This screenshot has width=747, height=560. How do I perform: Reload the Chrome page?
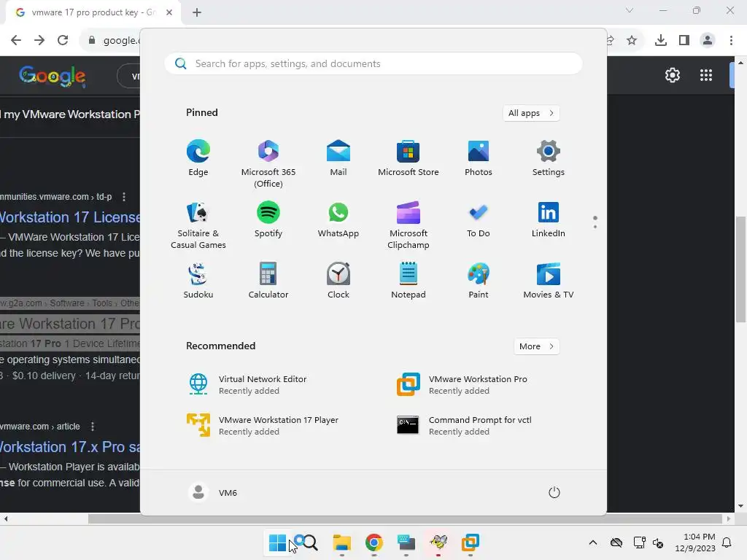click(63, 40)
